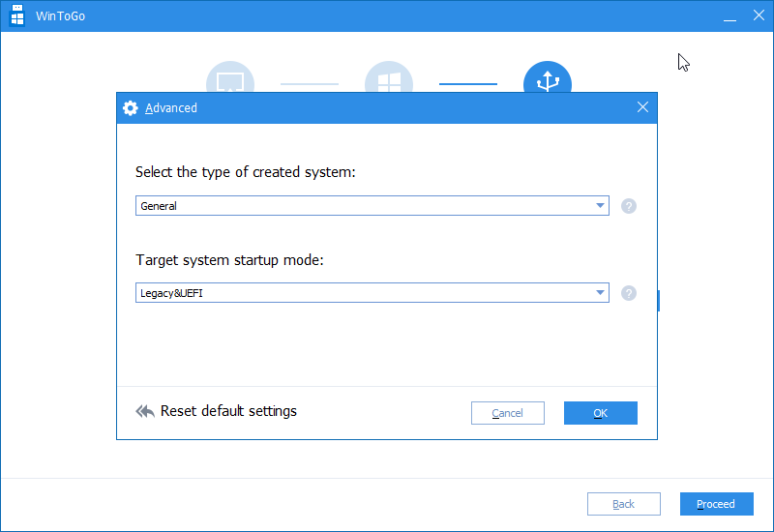Click the WinToGo app icon in title bar
Screen dimensions: 774x532
tap(16, 16)
